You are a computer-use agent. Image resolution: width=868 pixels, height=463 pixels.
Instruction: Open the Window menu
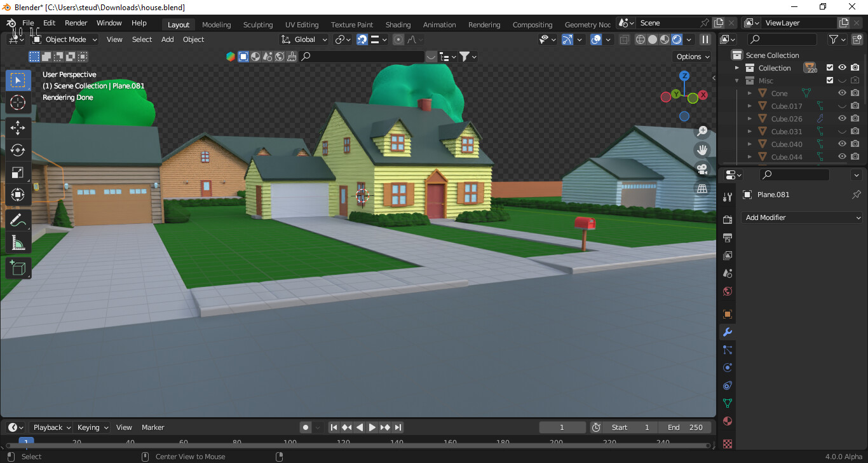tap(109, 23)
